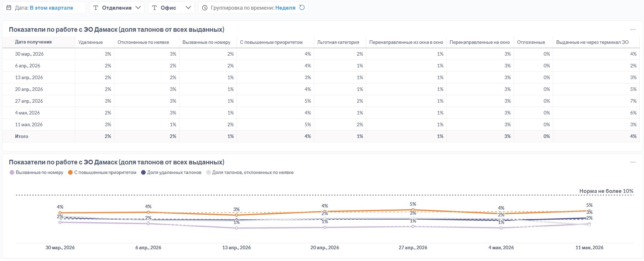Click the orange 5% point at 27 апр.
This screenshot has height=261, width=644.
(413, 210)
